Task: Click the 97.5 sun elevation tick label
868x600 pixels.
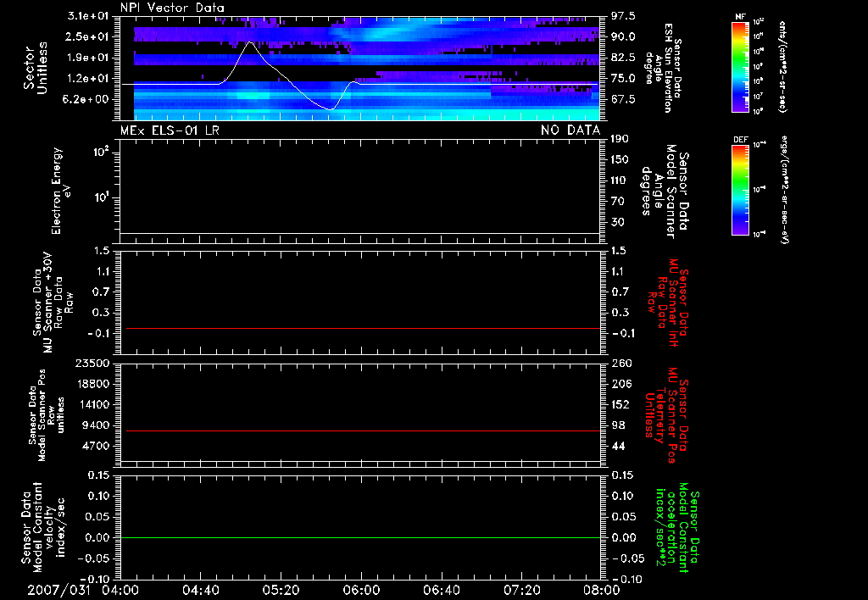Action: coord(623,16)
